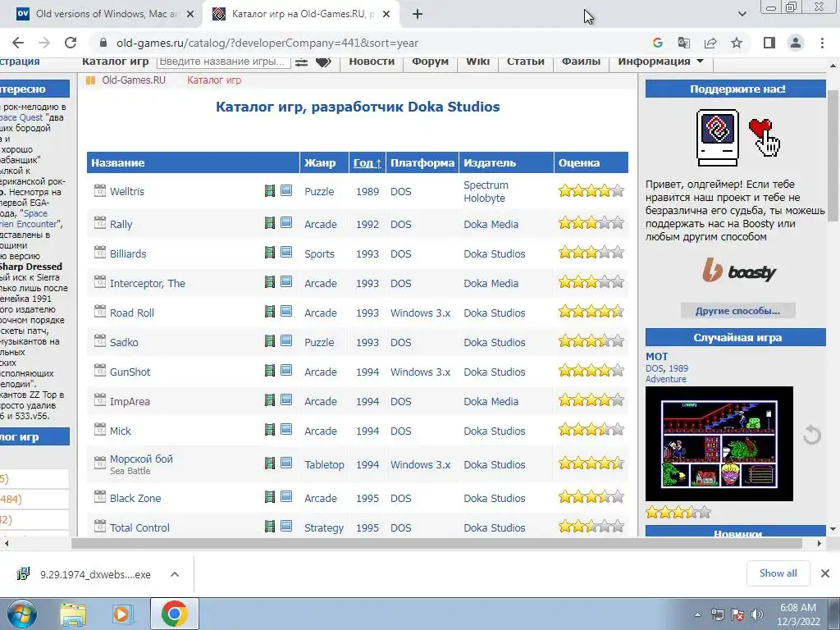Open Windows Start menu
Image resolution: width=840 pixels, height=630 pixels.
click(21, 614)
